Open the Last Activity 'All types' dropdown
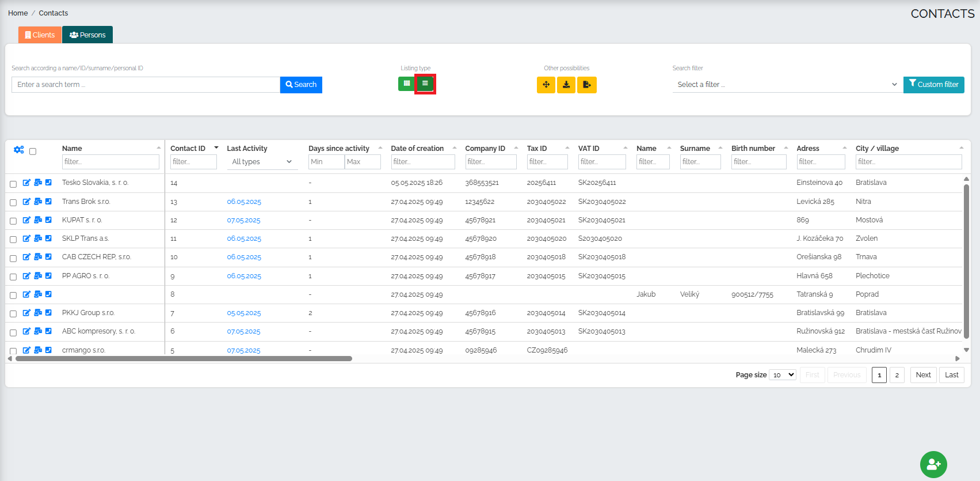Image resolution: width=980 pixels, height=481 pixels. click(262, 162)
